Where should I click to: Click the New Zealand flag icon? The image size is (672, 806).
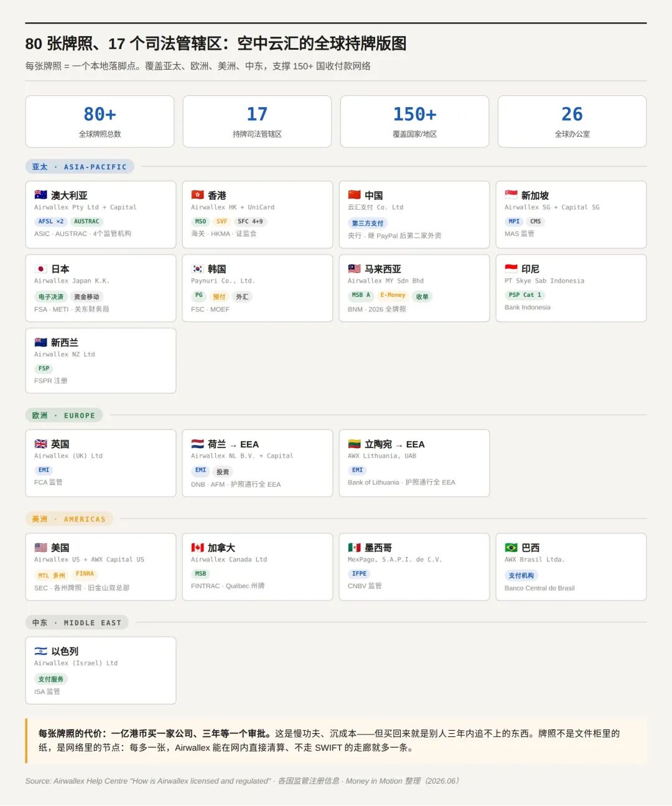40,342
